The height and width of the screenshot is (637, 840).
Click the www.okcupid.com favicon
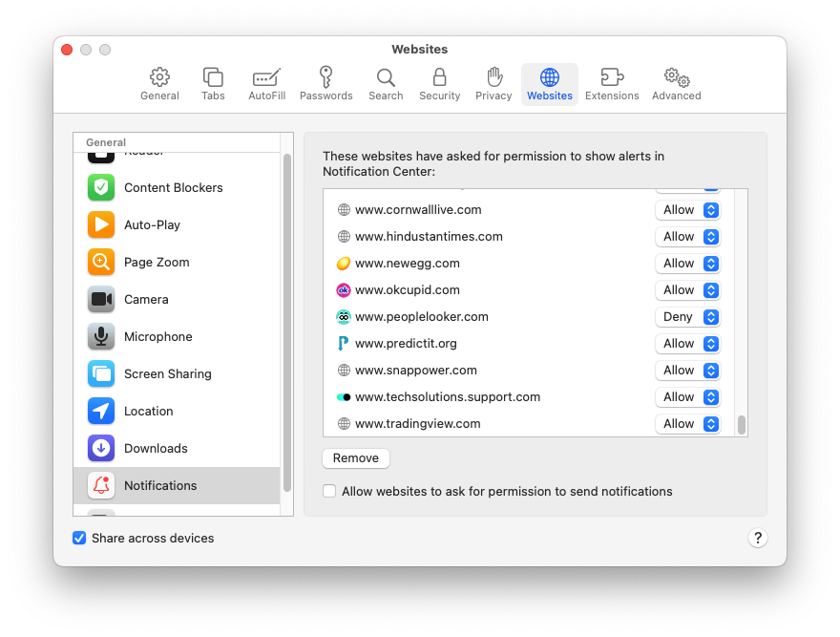pyautogui.click(x=344, y=290)
